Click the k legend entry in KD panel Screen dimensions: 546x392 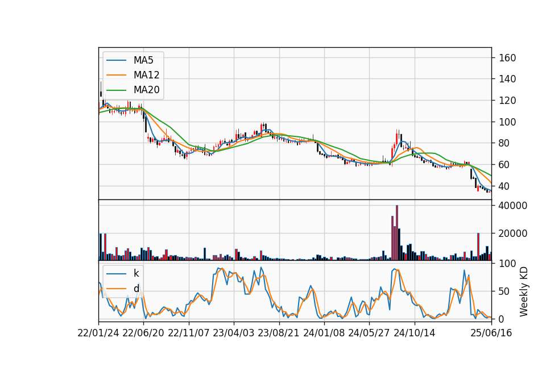pyautogui.click(x=123, y=273)
